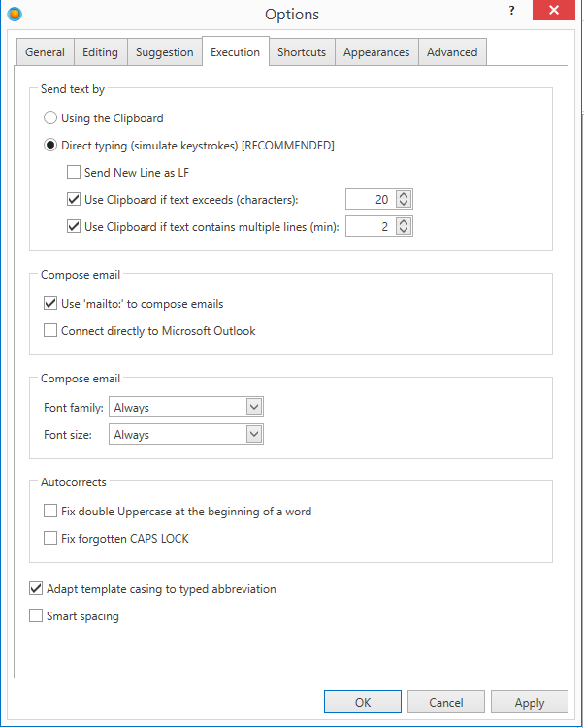Screen dimensions: 584x728
Task: Decrease the multiple lines minimum spinner
Action: click(405, 231)
